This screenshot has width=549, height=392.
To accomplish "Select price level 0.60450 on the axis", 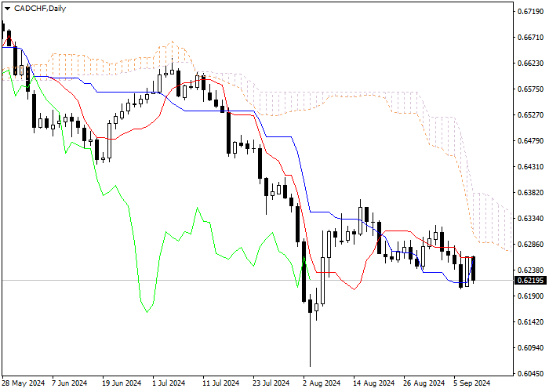I will click(530, 374).
